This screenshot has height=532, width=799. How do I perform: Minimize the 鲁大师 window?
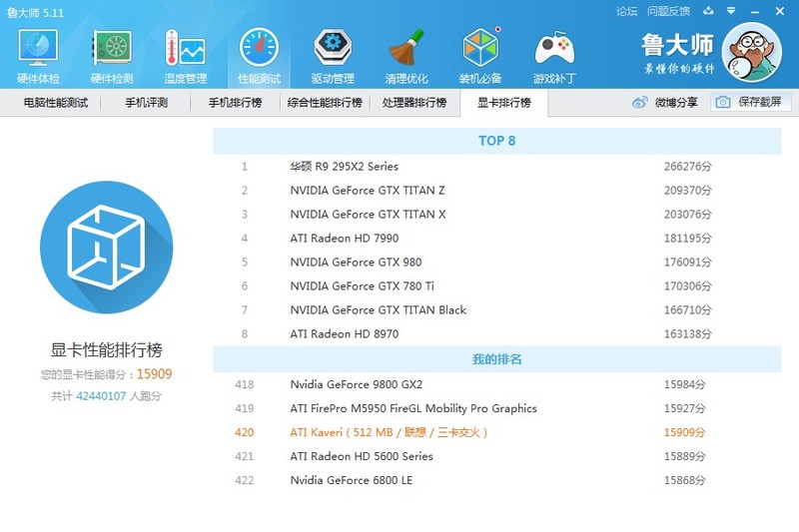click(755, 11)
